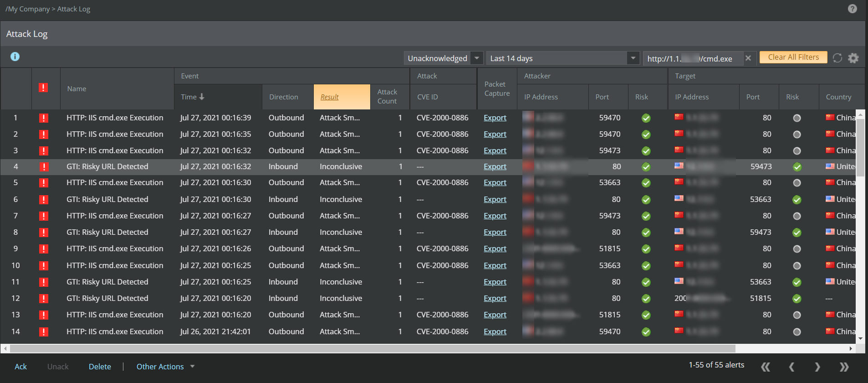The height and width of the screenshot is (383, 868).
Task: Click the horizontal scrollbar thumb
Action: coord(373,348)
